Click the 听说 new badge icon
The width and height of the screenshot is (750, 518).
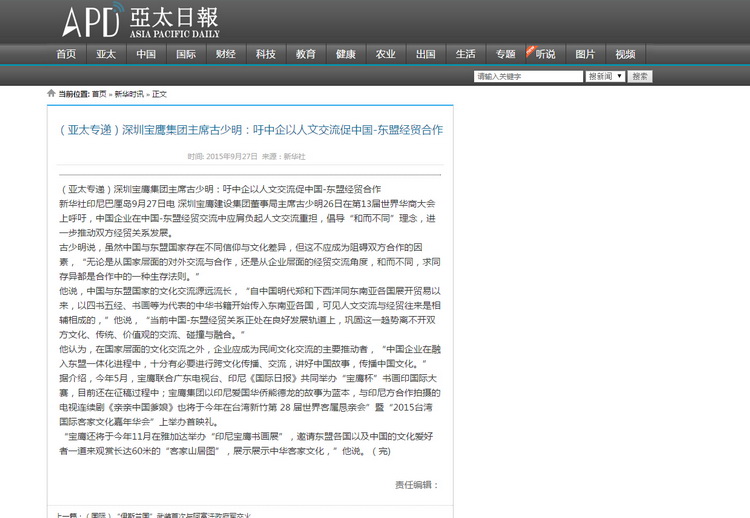531,51
